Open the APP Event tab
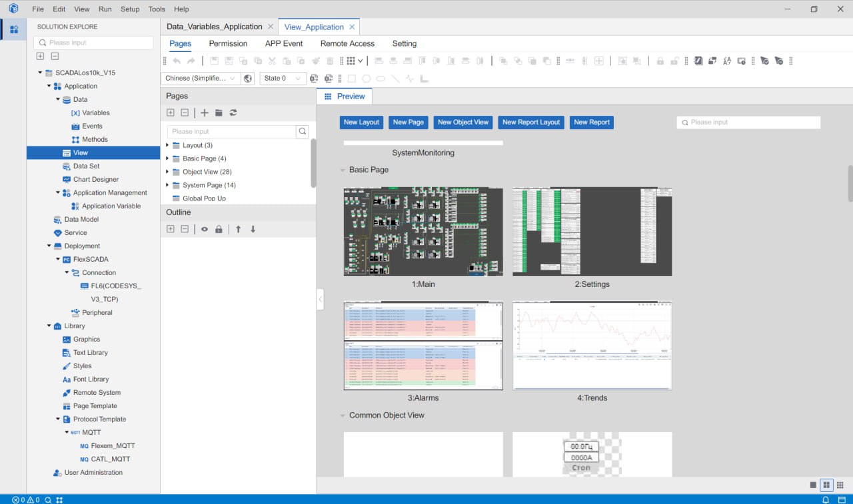The image size is (853, 504). tap(284, 43)
